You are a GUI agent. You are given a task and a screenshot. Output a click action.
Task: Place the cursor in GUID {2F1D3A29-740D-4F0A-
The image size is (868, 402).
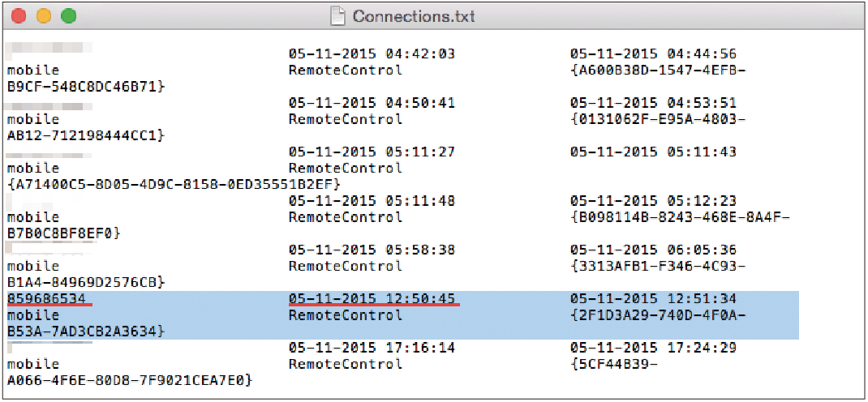[x=656, y=315]
